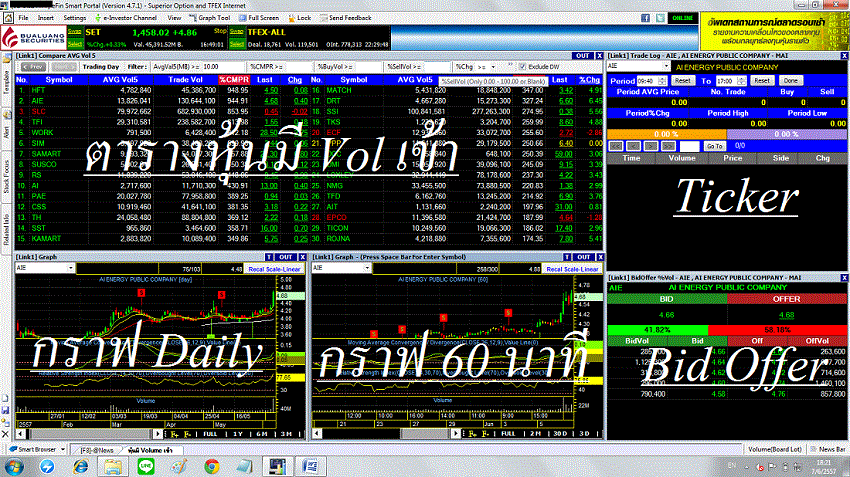The image size is (850, 477).
Task: Lock the portal screen
Action: [300, 18]
